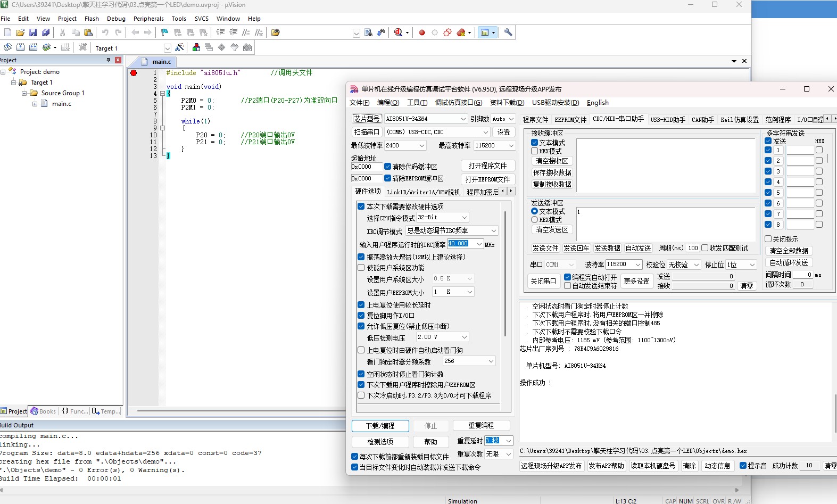
Task: Switch to the Keil仿真设置 tab
Action: [740, 120]
